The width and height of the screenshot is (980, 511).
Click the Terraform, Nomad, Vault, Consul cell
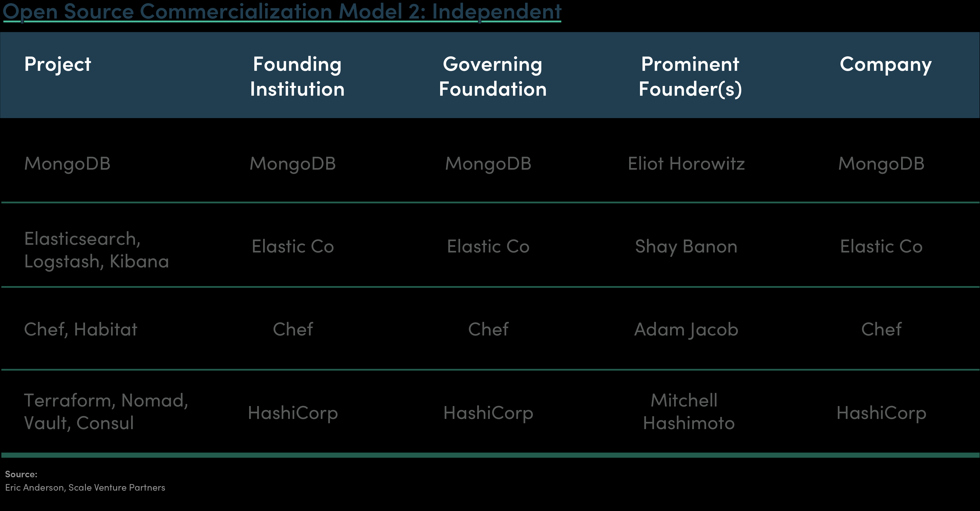coord(106,412)
